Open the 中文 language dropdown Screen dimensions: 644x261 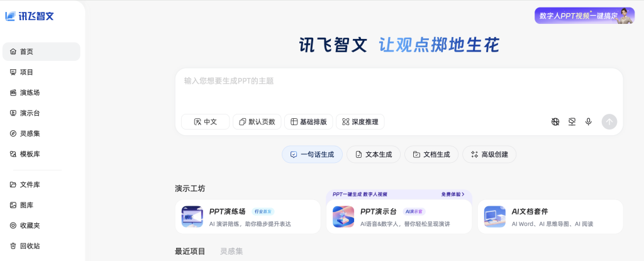tap(205, 122)
